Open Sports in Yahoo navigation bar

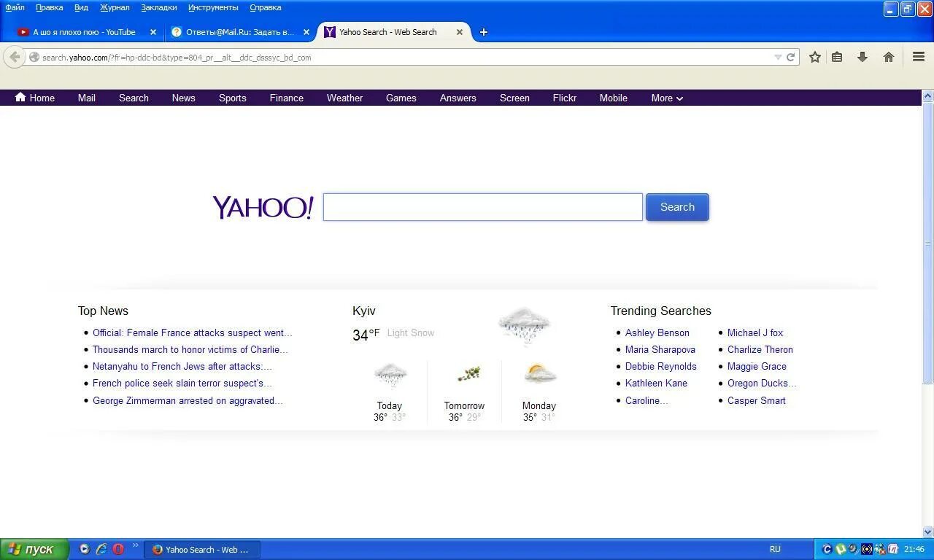point(233,98)
